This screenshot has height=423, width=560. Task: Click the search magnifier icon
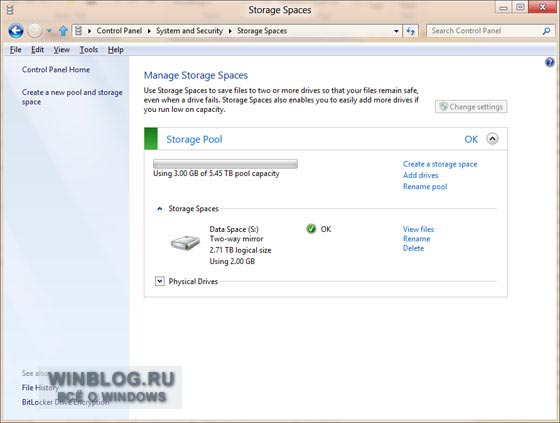pyautogui.click(x=546, y=31)
